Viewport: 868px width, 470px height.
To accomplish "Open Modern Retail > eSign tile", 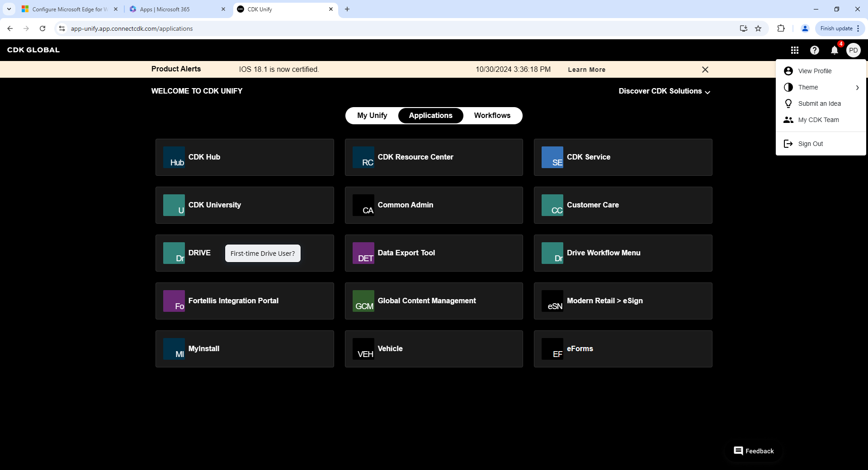I will point(623,301).
